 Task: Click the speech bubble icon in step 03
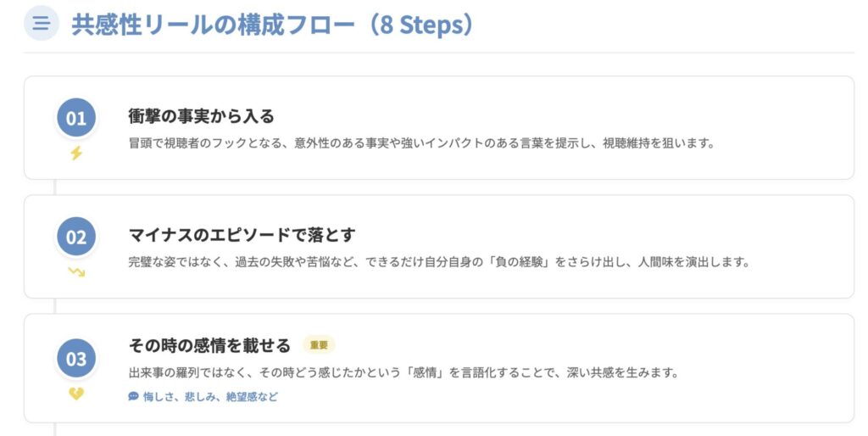pyautogui.click(x=133, y=396)
